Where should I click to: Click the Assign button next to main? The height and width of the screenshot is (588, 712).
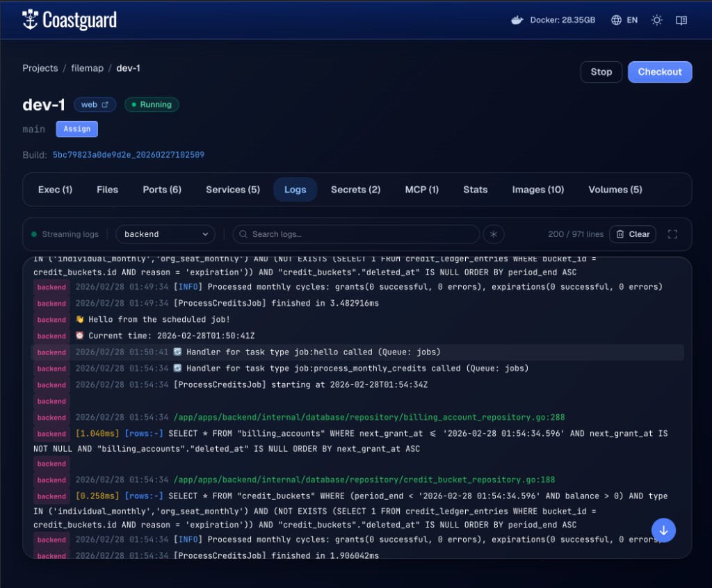76,129
